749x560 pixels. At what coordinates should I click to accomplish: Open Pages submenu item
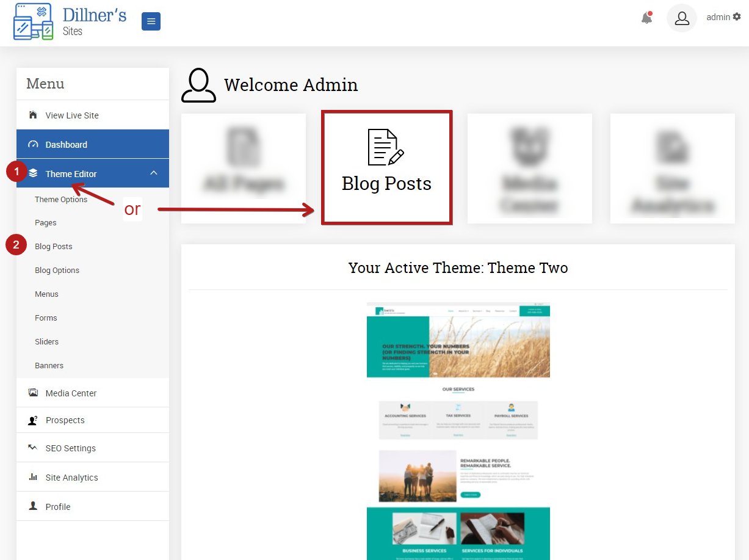pyautogui.click(x=46, y=223)
